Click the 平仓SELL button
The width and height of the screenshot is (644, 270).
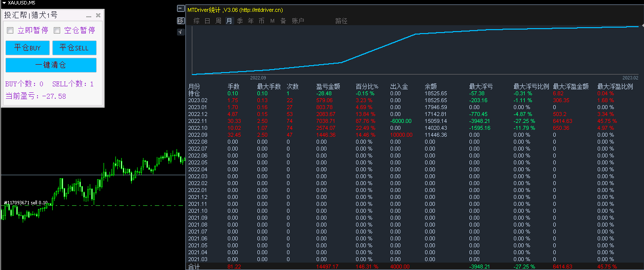pos(74,48)
